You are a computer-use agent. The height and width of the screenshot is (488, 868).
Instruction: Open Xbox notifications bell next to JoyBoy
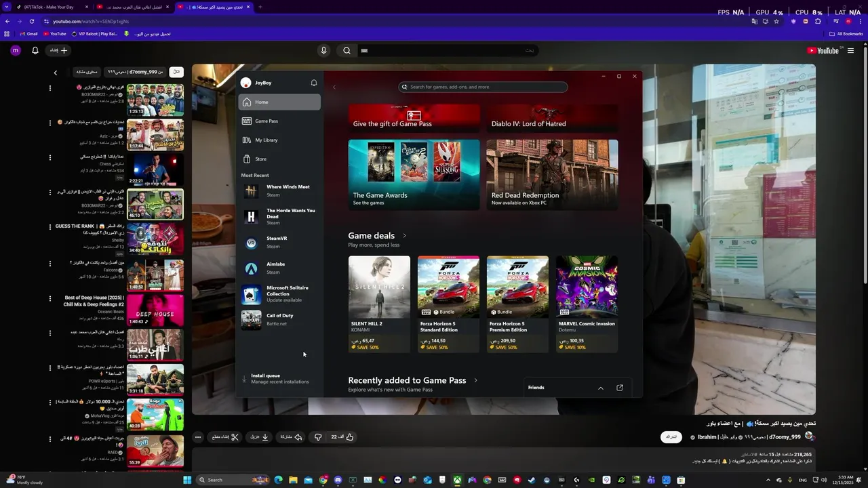pyautogui.click(x=314, y=83)
